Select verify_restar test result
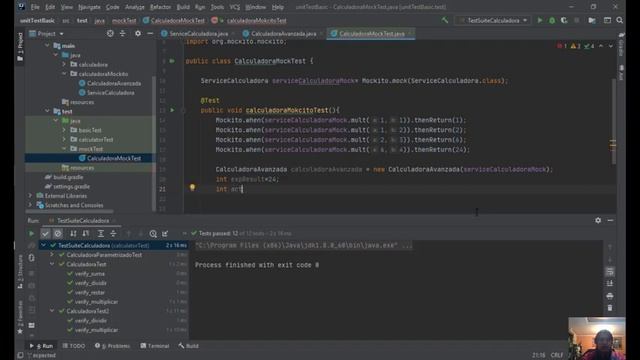 [89, 292]
